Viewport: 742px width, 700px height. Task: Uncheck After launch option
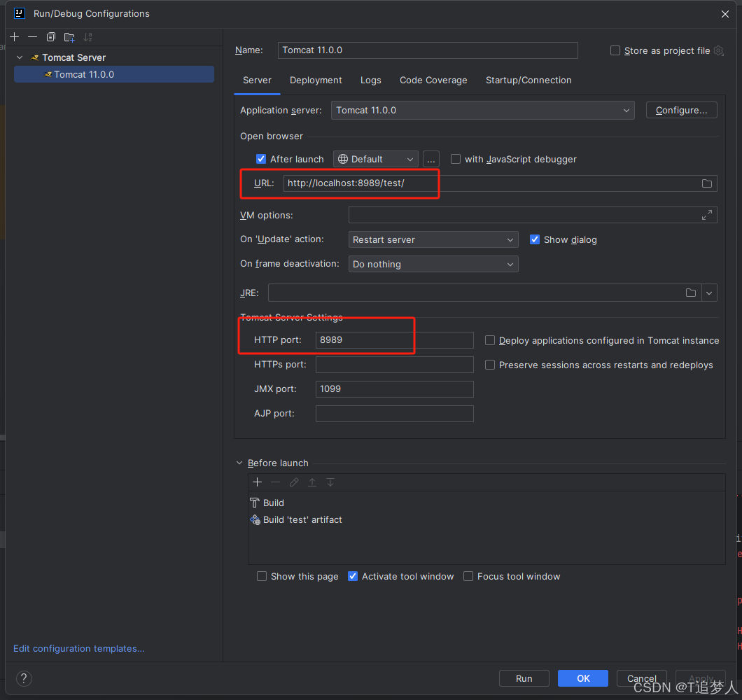(260, 159)
